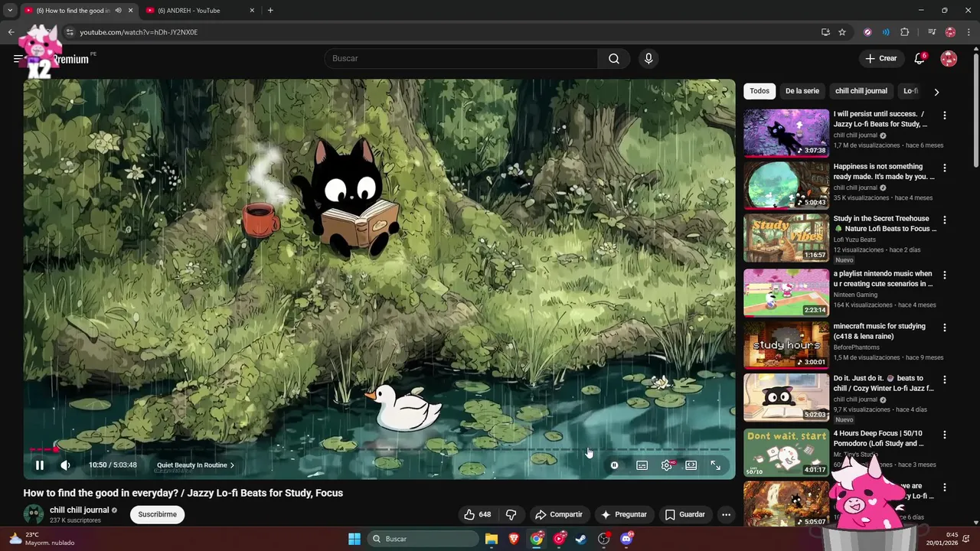Mute the tab via its speaker icon
The width and height of the screenshot is (980, 551).
point(118,11)
